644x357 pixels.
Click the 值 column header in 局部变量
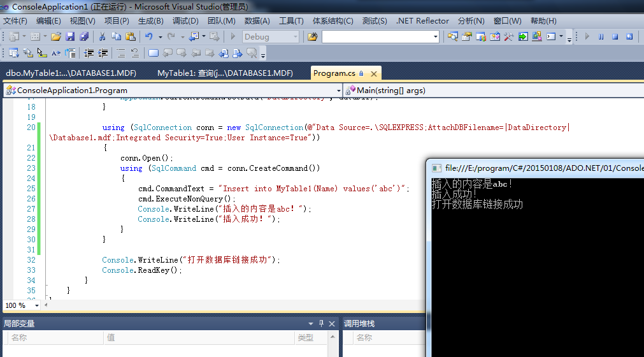coord(199,338)
